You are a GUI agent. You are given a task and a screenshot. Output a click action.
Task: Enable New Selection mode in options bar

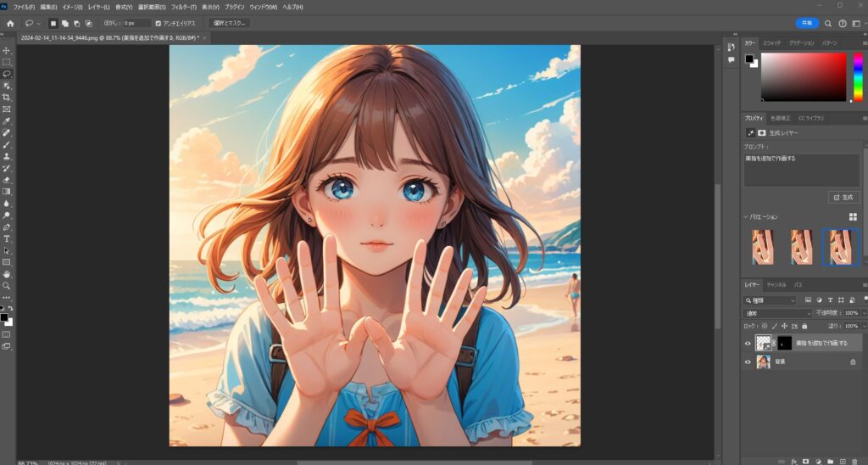pyautogui.click(x=53, y=23)
